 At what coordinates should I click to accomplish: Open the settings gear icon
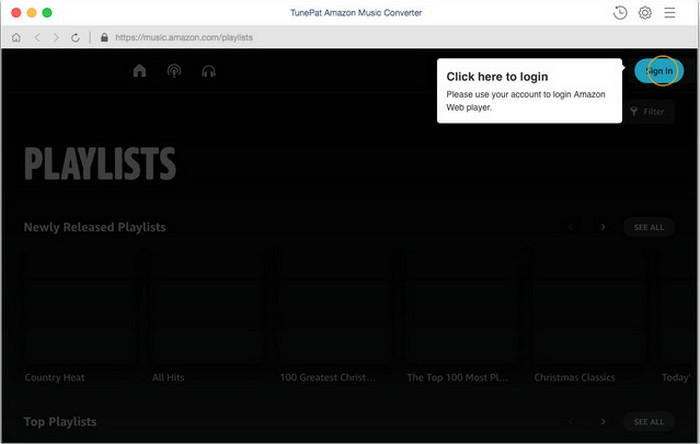[645, 13]
